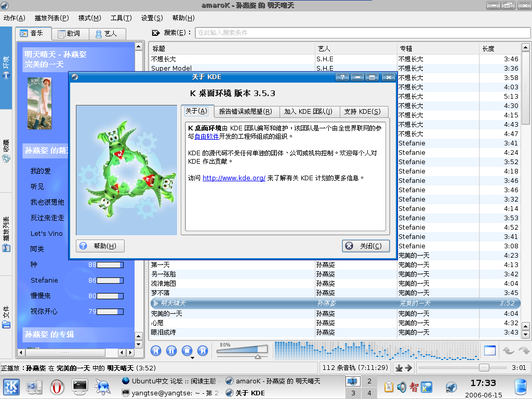Sort playlist by 标题 column header

coord(232,48)
